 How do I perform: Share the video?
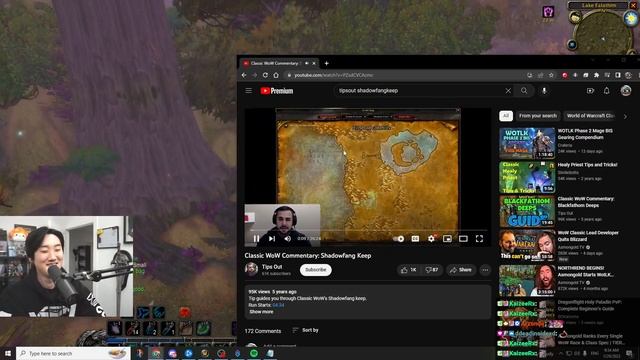pos(461,270)
